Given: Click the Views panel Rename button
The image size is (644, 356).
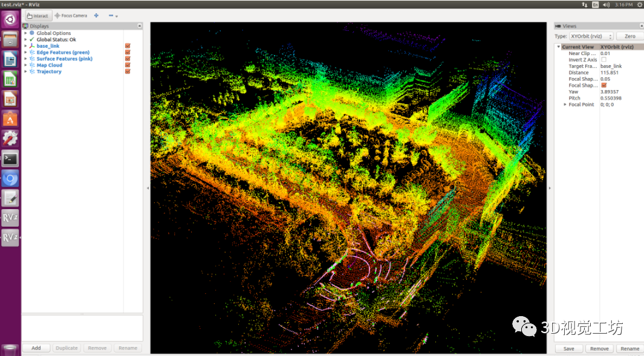Looking at the screenshot, I should tap(629, 349).
